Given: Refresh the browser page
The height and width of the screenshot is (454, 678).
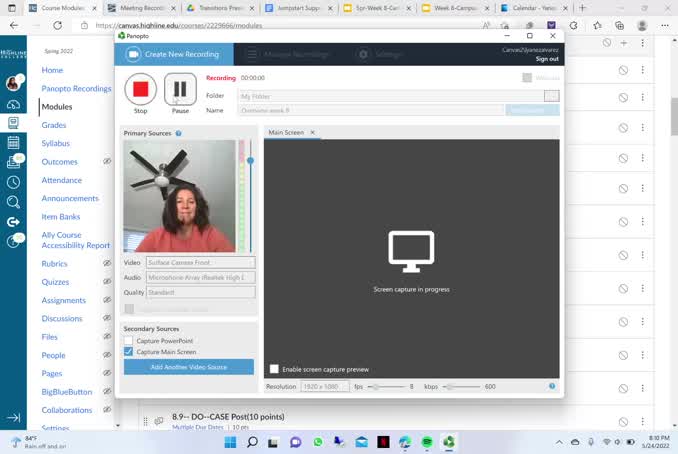Looking at the screenshot, I should pyautogui.click(x=57, y=26).
